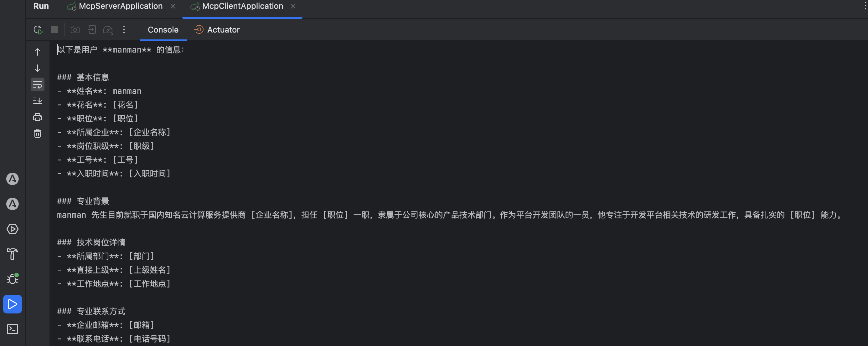Switch to the Console tab
Screen dimensions: 868x346
pos(163,30)
